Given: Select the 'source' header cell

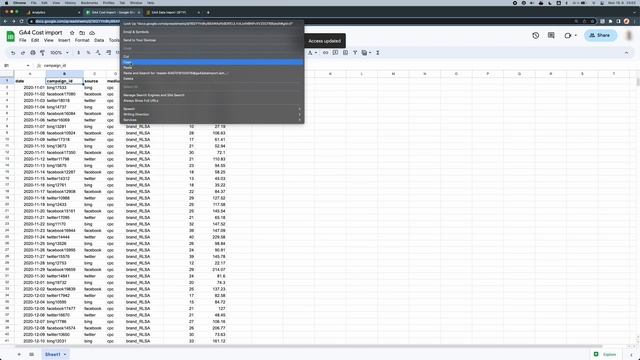Looking at the screenshot, I should [94, 81].
